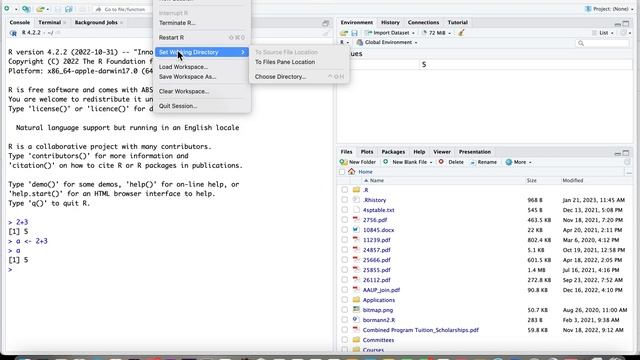
Task: Click the New File plus icon
Action: tap(7, 9)
